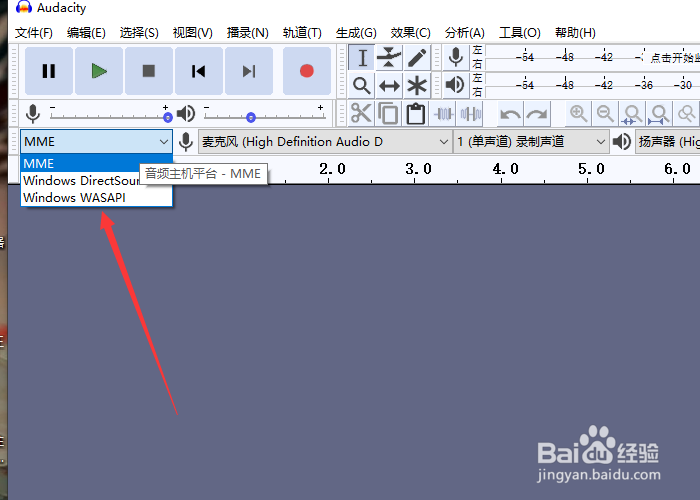Click the Zoom In icon
The width and height of the screenshot is (700, 500).
(579, 113)
